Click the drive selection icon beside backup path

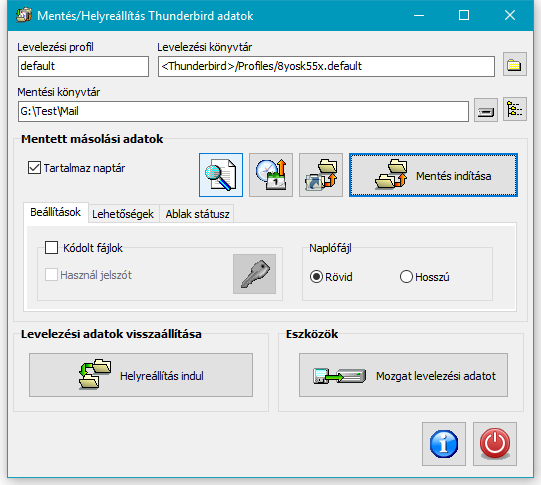[x=486, y=110]
